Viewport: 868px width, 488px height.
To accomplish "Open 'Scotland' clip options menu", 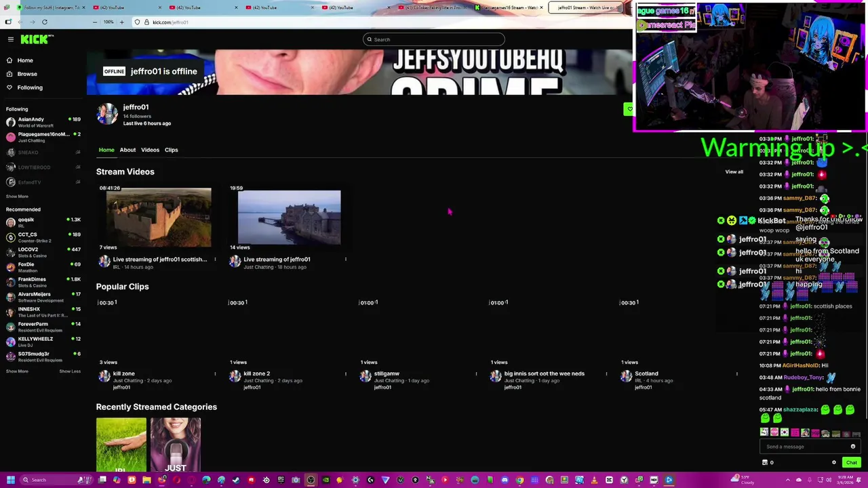I will click(737, 373).
